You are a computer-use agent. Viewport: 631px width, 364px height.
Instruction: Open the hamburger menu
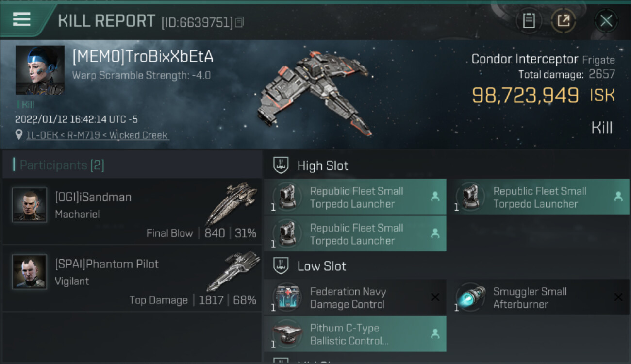pyautogui.click(x=22, y=20)
